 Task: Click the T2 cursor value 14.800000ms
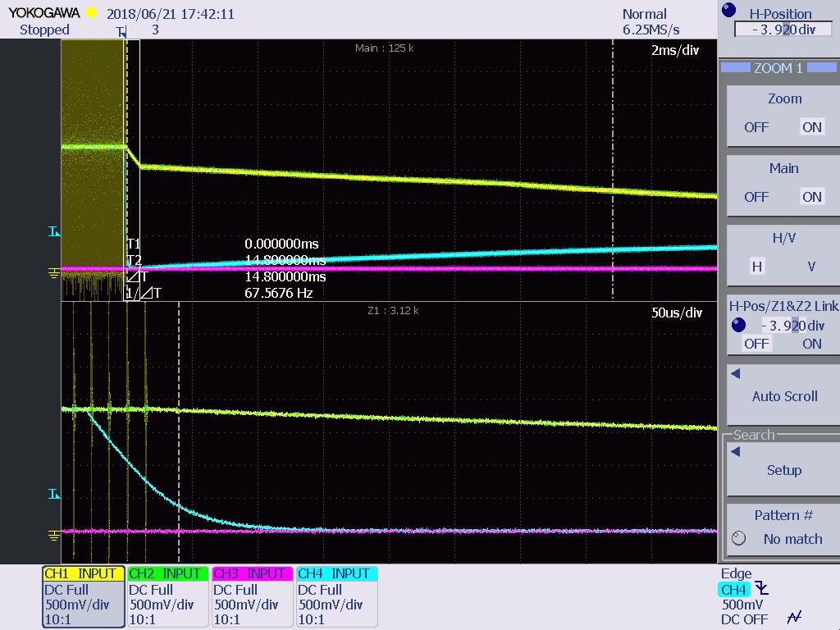[x=285, y=260]
